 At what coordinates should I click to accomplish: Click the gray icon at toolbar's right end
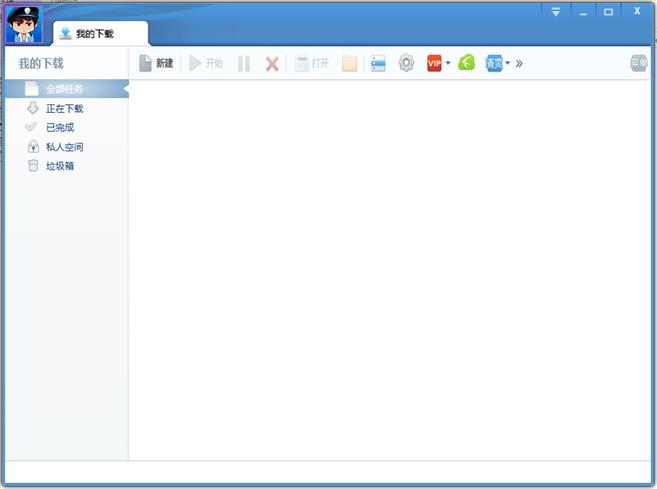tap(639, 63)
